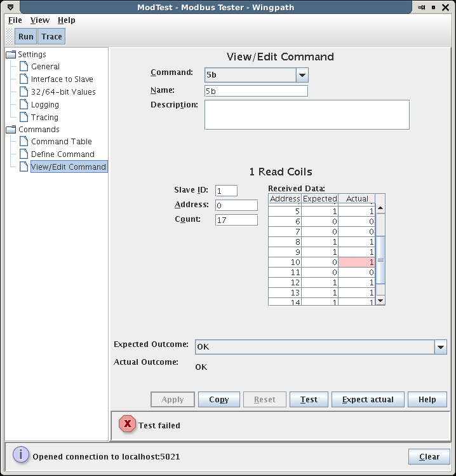Image resolution: width=456 pixels, height=476 pixels.
Task: Click the Test button
Action: [x=309, y=400]
